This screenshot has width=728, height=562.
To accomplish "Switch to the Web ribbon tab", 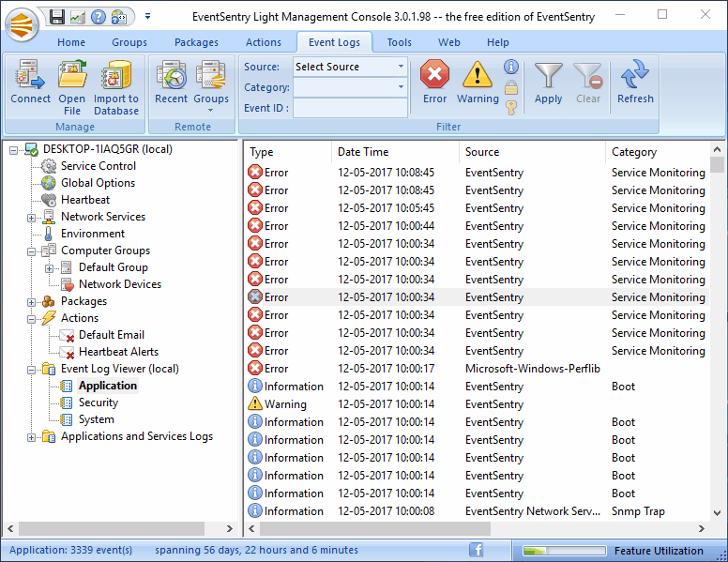I will 449,42.
